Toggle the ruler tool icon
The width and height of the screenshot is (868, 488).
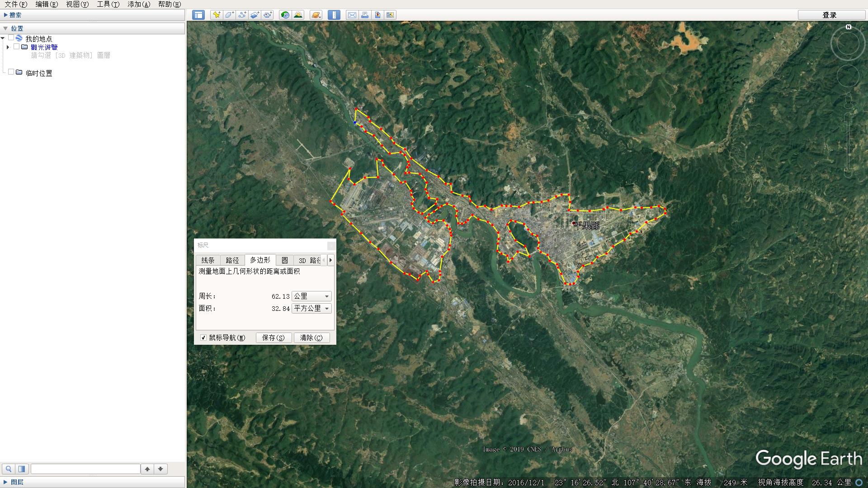[x=334, y=15]
